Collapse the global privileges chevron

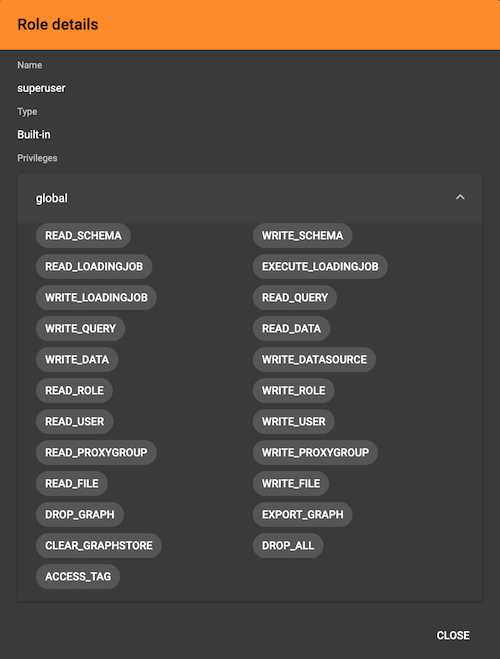[x=460, y=197]
